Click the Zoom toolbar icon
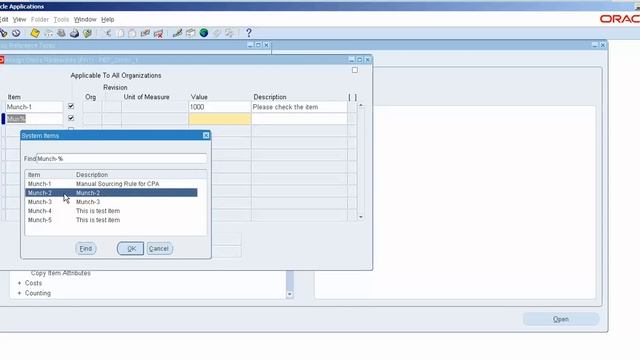This screenshot has width=640, height=360. [x=191, y=33]
